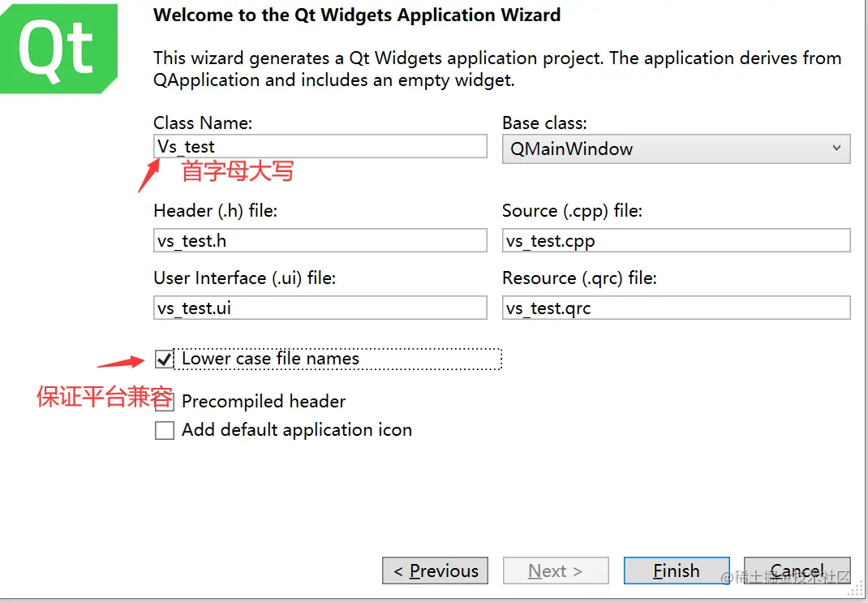The width and height of the screenshot is (868, 603).
Task: Click the green Qt logo
Action: [57, 49]
